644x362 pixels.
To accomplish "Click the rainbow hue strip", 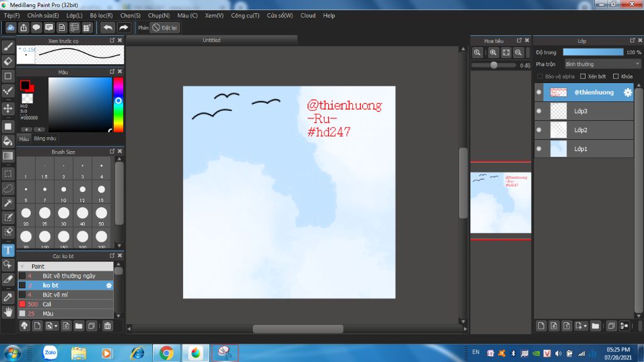I will click(118, 105).
